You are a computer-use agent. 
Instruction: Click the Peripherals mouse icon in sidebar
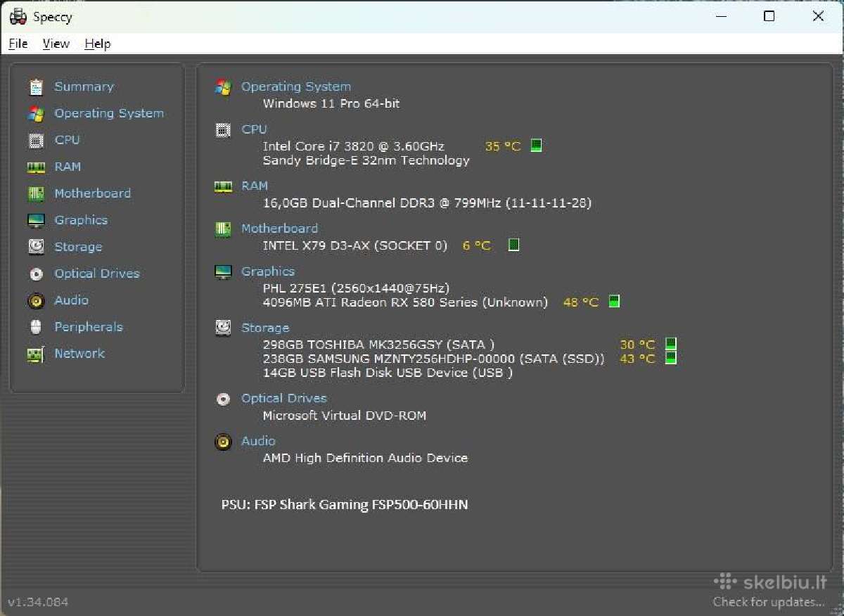(x=36, y=327)
